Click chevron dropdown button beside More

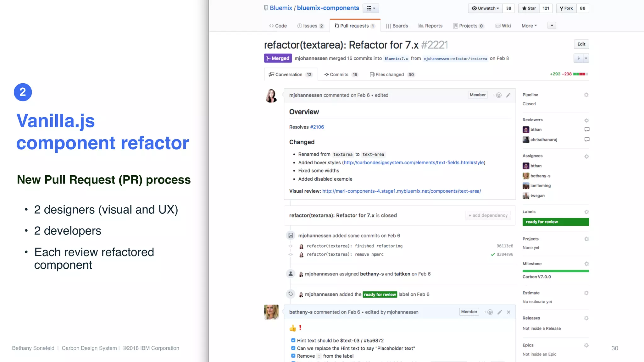click(552, 25)
